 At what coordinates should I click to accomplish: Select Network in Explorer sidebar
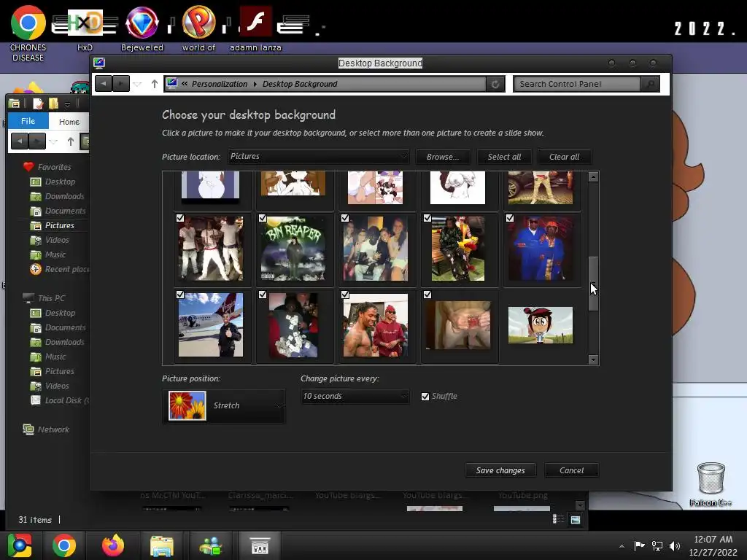click(x=46, y=429)
